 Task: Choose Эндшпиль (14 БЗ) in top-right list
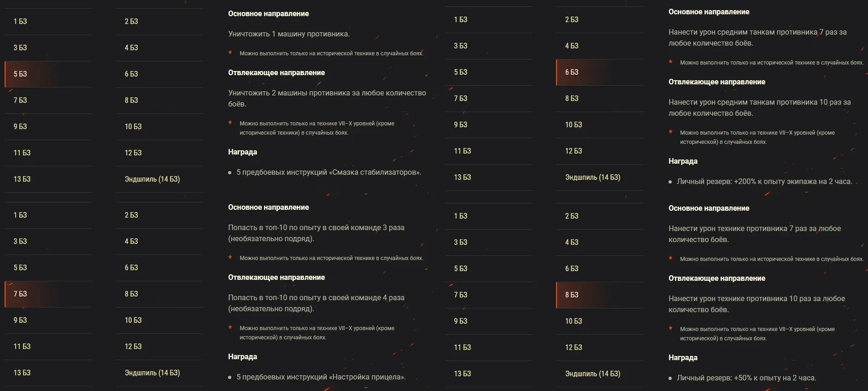(x=592, y=178)
